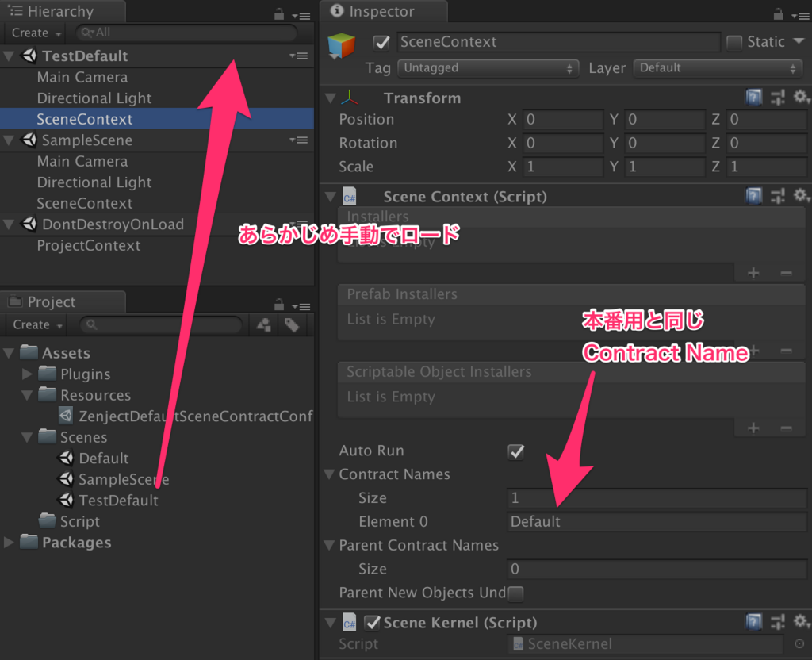Expand the Packages folder
This screenshot has height=660, width=812.
8,542
